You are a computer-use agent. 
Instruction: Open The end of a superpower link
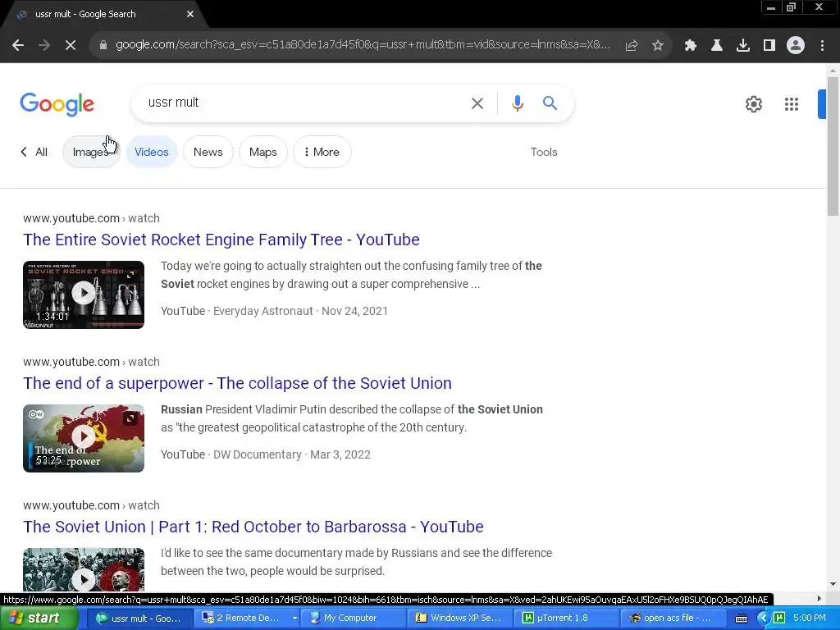pyautogui.click(x=237, y=383)
